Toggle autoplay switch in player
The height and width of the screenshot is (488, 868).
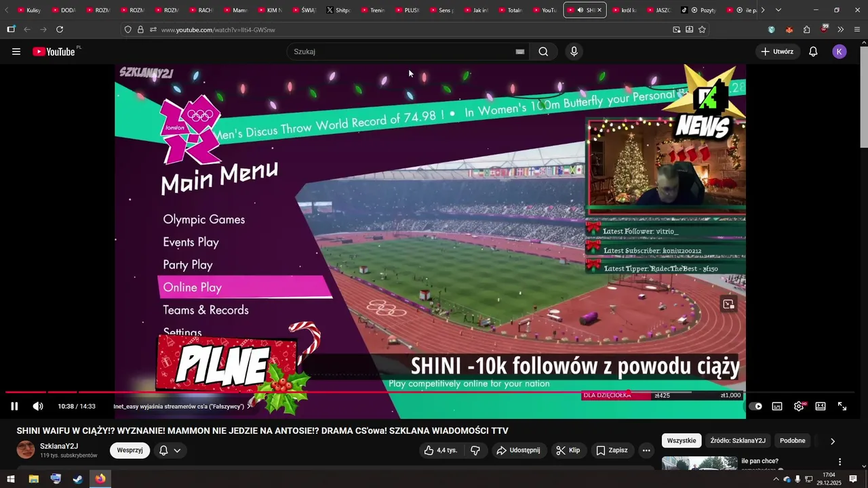coord(755,406)
